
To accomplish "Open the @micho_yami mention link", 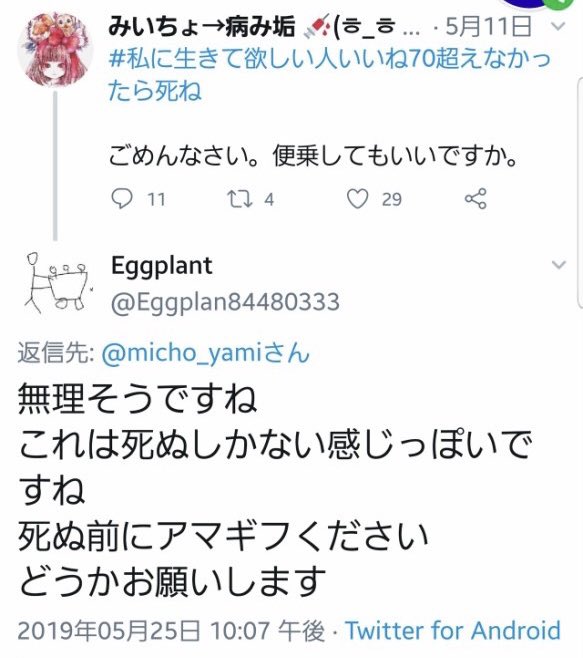I will 206,352.
